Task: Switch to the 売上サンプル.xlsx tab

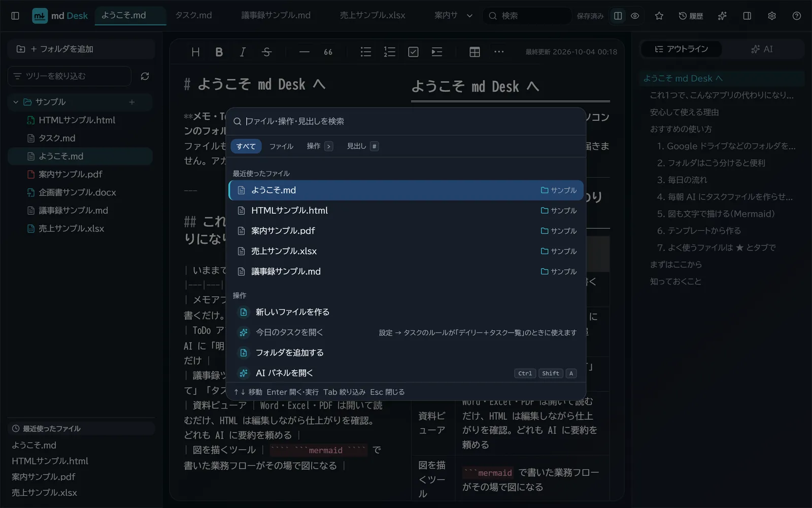Action: tap(373, 15)
